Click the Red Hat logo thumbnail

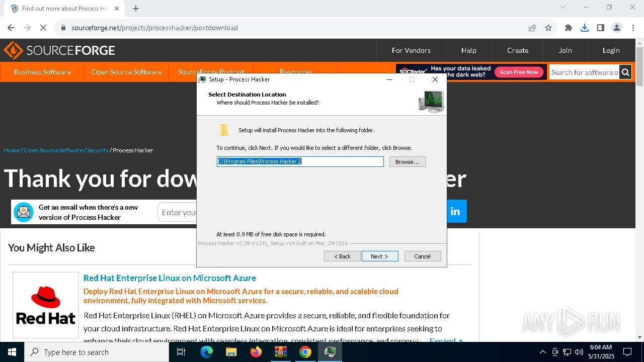[x=46, y=305]
